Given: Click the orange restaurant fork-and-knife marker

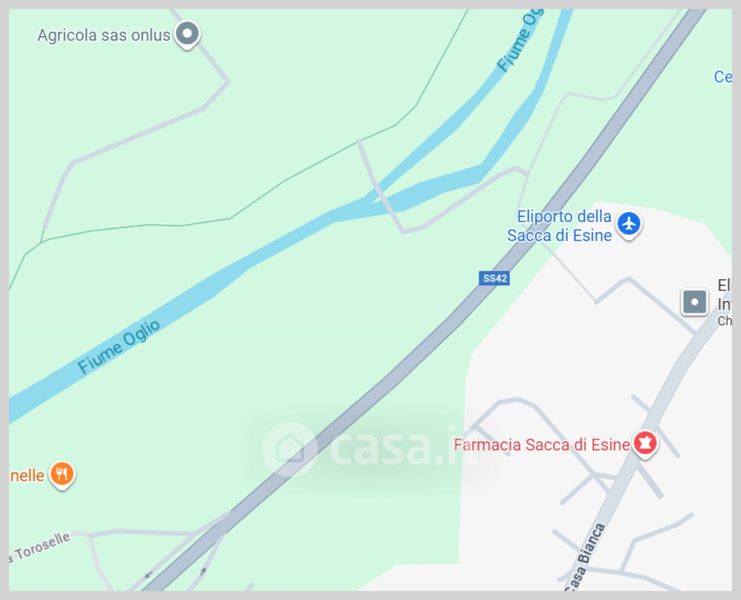Looking at the screenshot, I should coord(62,474).
